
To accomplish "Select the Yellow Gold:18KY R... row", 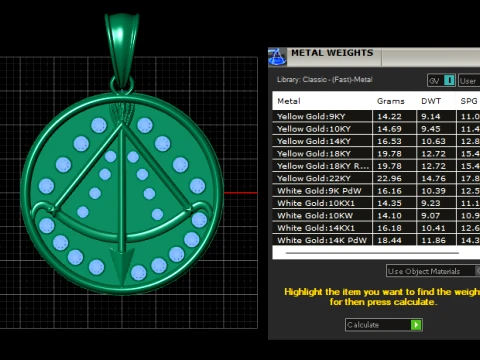I will (x=376, y=166).
